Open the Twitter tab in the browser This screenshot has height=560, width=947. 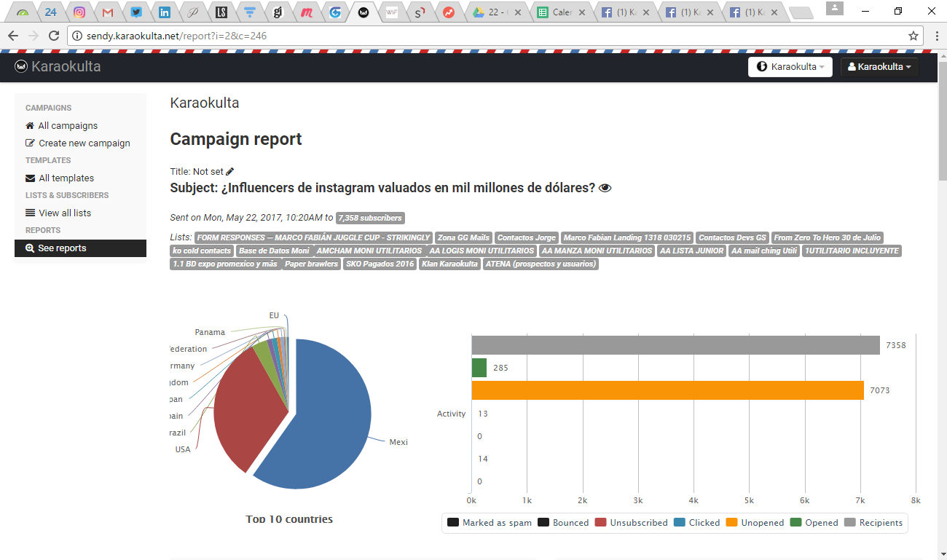point(136,12)
